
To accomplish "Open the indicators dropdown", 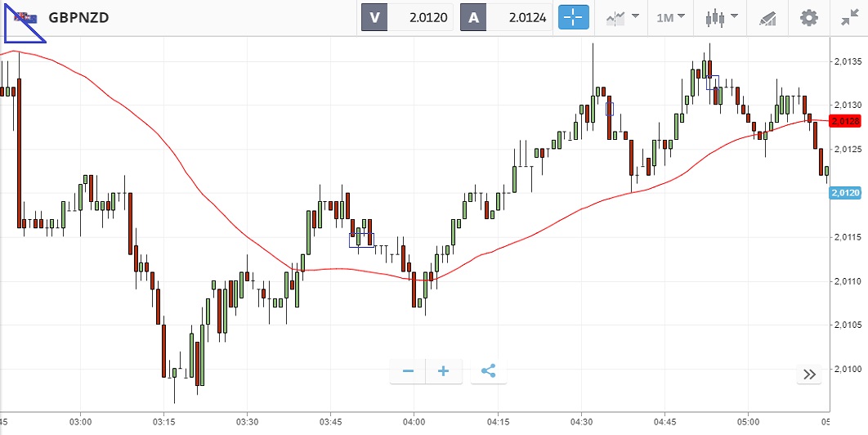I will (623, 17).
